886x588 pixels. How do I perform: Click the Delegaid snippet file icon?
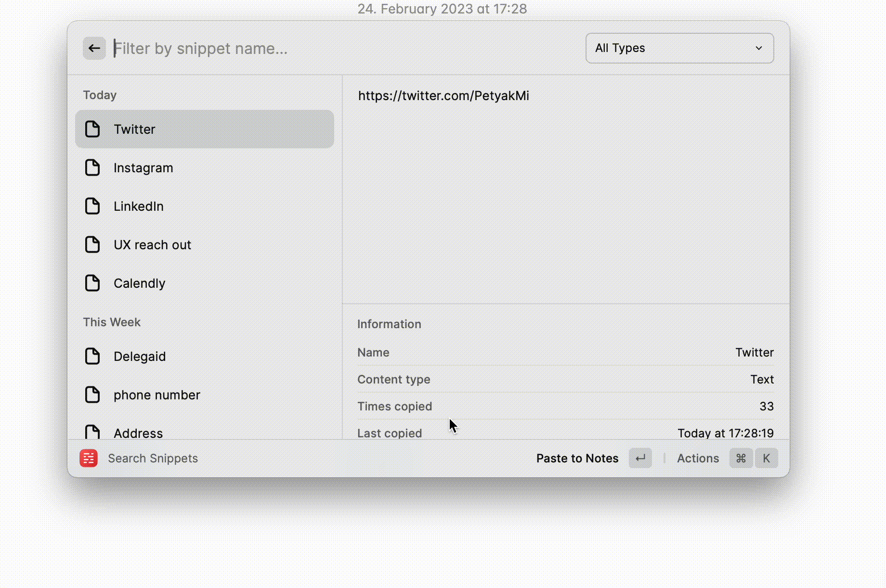[x=93, y=356]
